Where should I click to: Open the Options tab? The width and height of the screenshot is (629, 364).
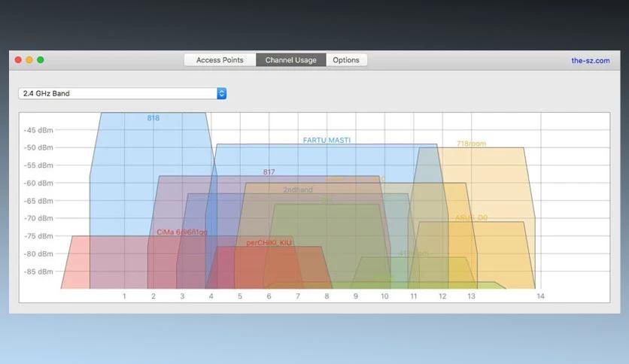click(x=346, y=60)
